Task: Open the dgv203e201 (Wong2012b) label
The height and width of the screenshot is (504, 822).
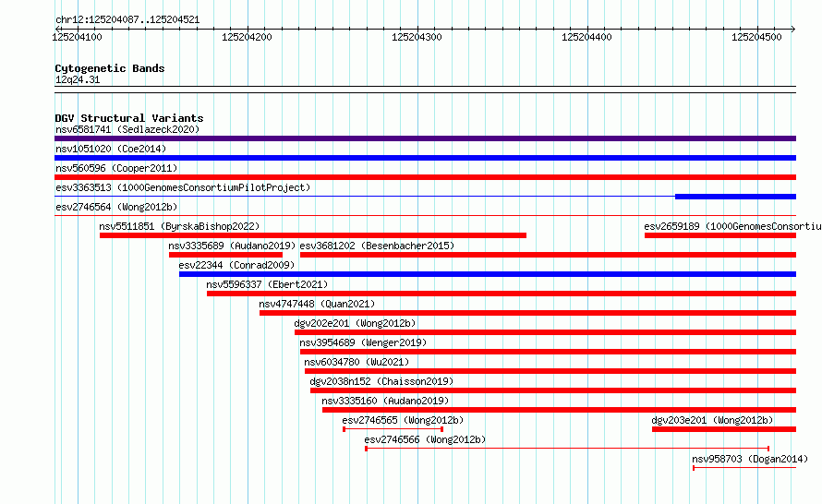Action: point(712,420)
